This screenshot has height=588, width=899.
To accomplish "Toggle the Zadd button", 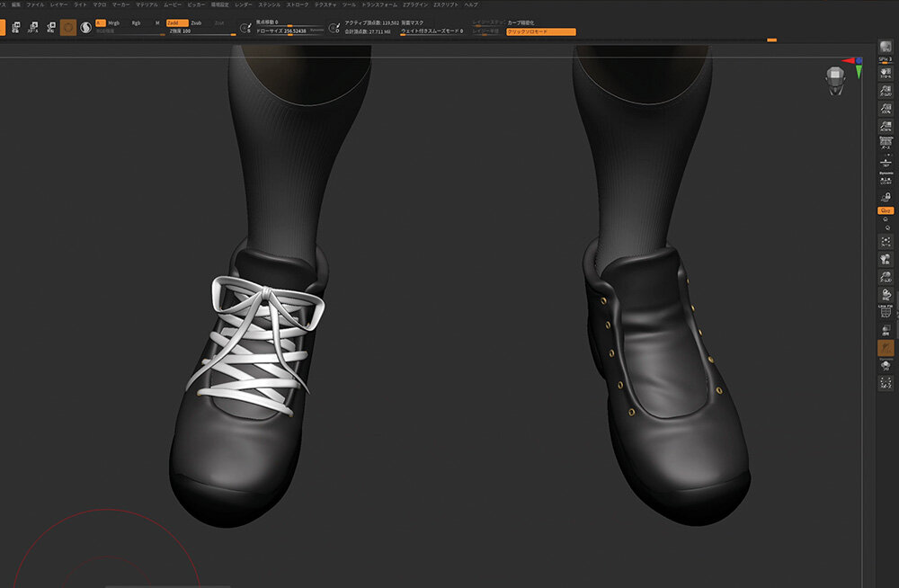I will (177, 23).
